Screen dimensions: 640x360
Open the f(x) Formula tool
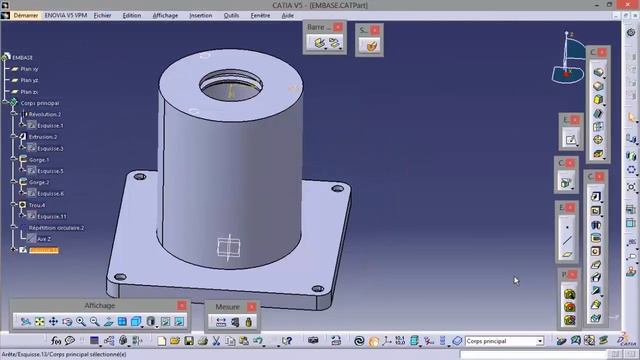coord(56,340)
